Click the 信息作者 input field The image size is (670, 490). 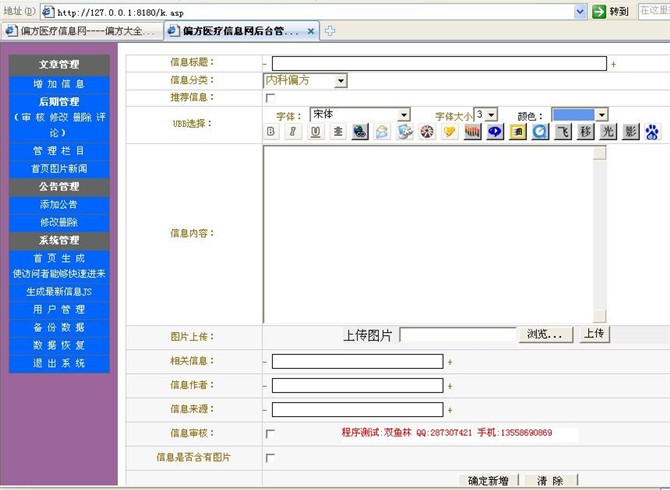coord(358,385)
